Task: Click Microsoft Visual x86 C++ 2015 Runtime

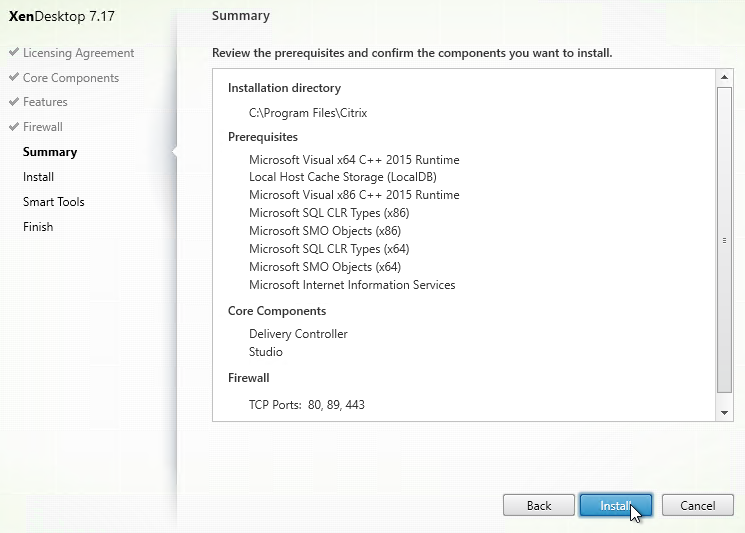Action: (x=354, y=195)
